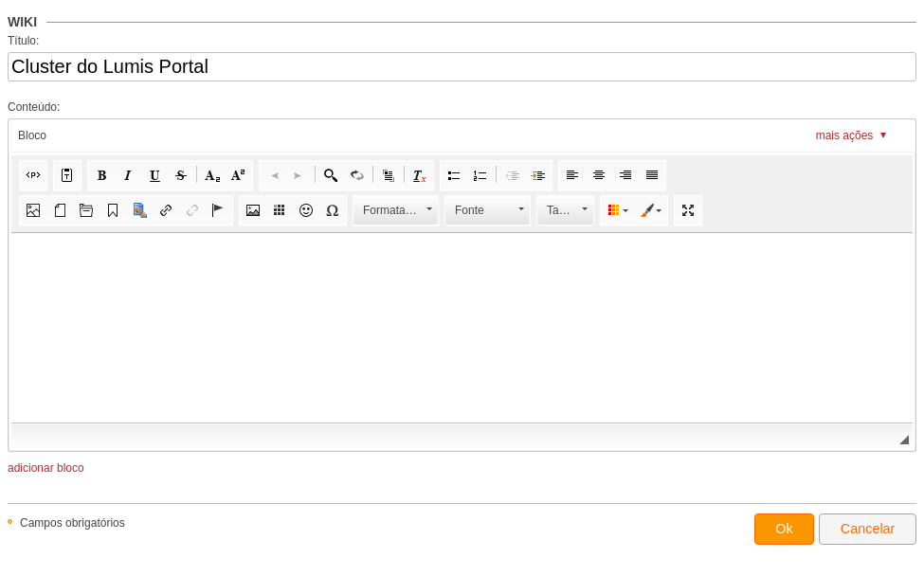The image size is (924, 576).
Task: Click the blue document with pencil icon
Action: [139, 210]
